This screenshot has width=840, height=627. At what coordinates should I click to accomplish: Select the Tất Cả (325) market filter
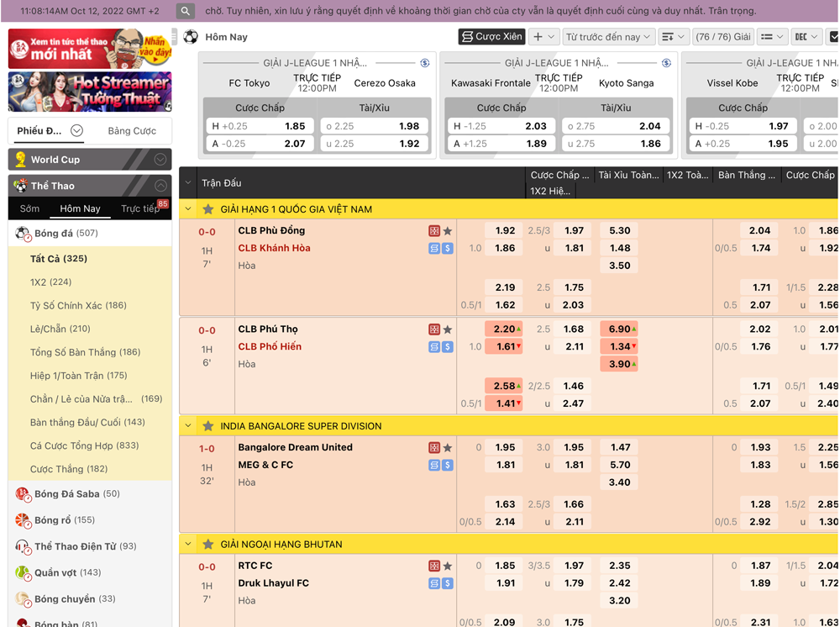59,259
